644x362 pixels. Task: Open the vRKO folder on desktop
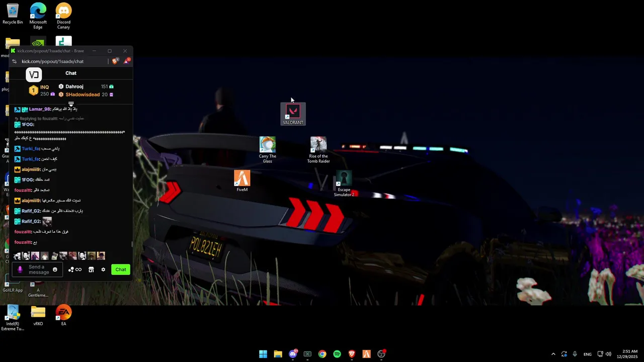pyautogui.click(x=38, y=315)
